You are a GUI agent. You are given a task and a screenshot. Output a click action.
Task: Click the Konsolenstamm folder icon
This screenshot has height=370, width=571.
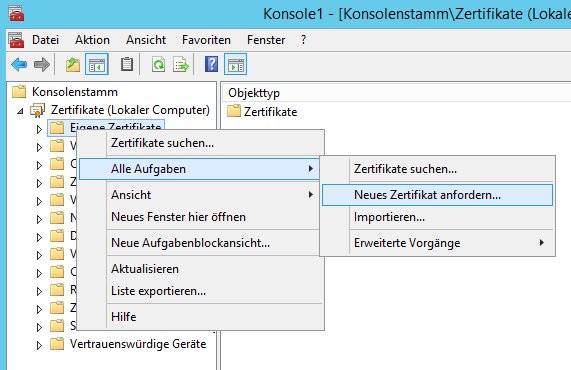click(19, 92)
